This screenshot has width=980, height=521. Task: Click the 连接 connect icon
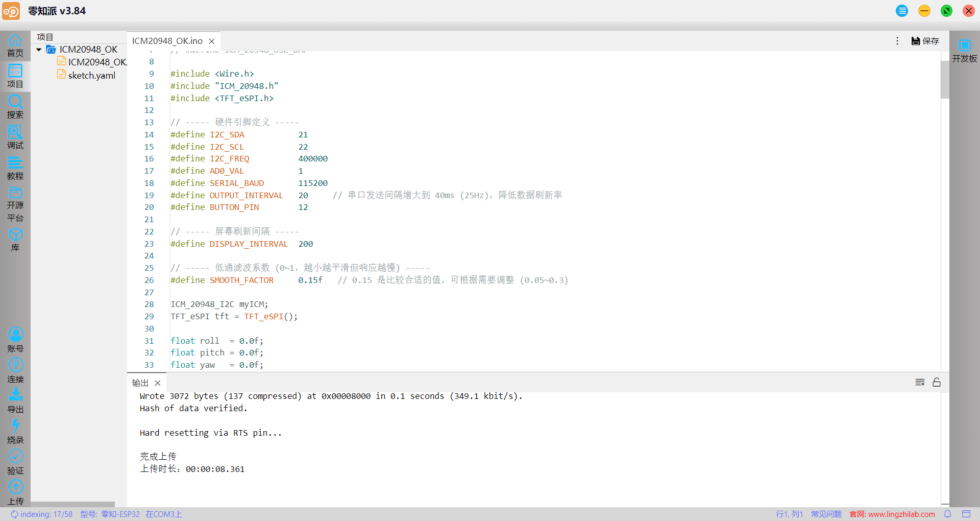[15, 371]
